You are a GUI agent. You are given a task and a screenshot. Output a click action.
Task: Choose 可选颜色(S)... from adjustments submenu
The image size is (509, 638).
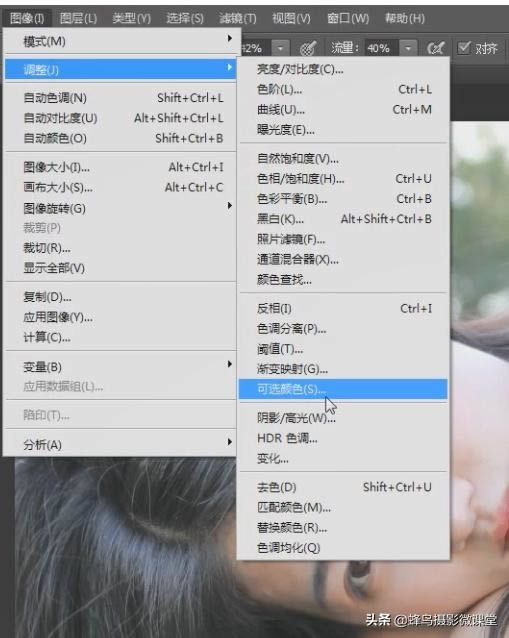point(343,389)
